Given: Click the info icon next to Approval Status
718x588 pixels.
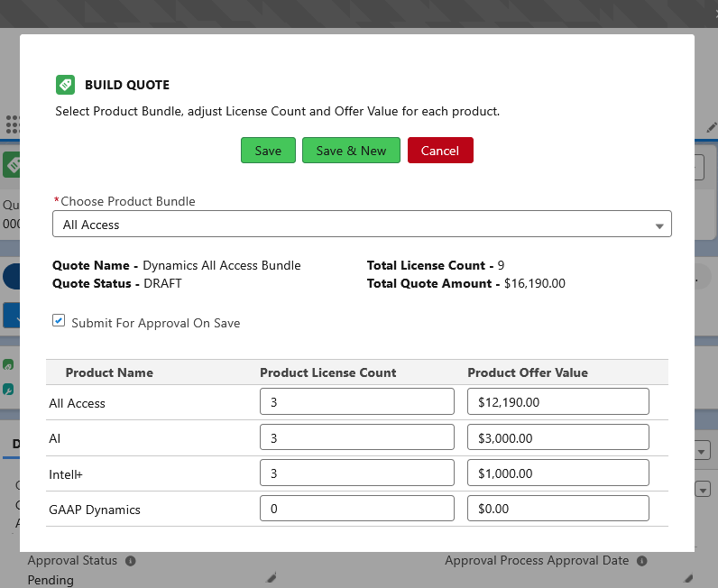Looking at the screenshot, I should pos(131,561).
